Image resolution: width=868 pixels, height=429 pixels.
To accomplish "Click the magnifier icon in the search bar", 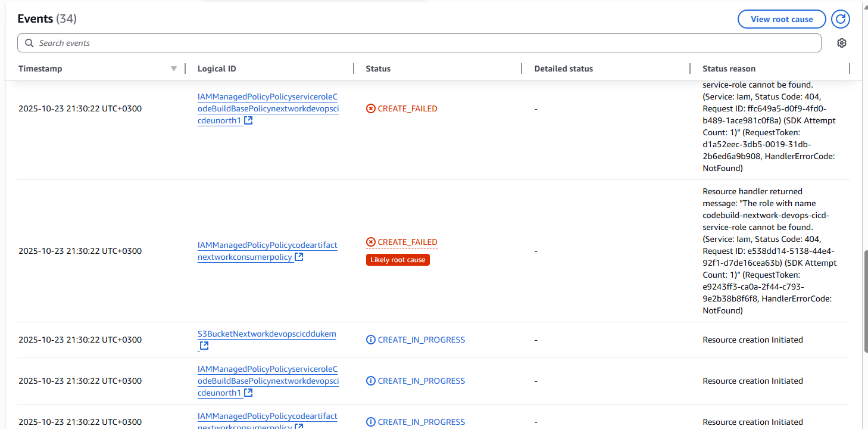I will click(x=29, y=43).
